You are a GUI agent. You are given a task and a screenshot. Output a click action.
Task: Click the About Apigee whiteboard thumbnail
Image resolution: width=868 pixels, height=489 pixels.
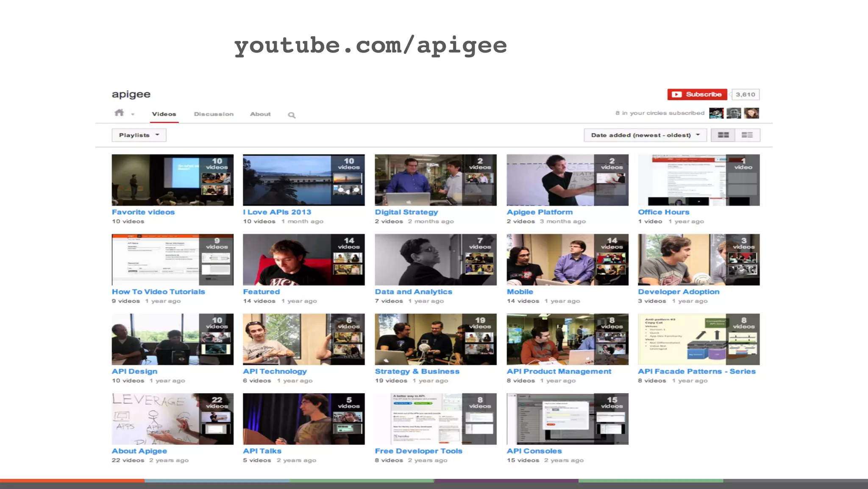click(x=172, y=419)
